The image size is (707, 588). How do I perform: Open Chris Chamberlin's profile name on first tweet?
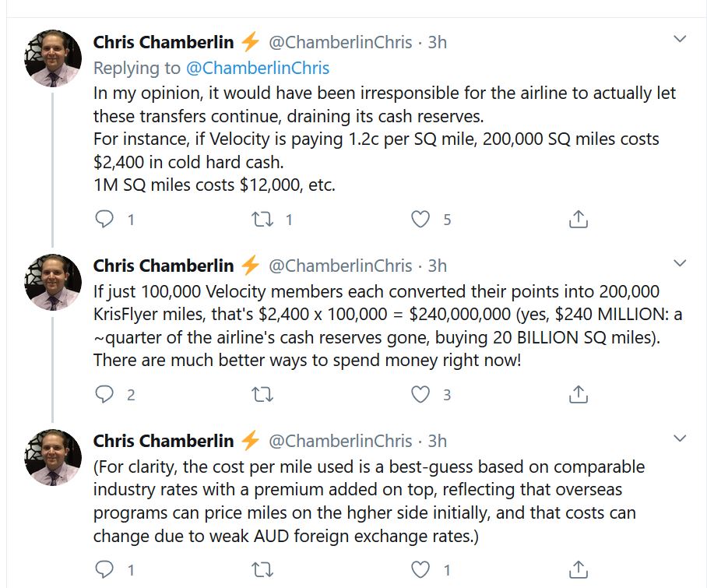(x=164, y=42)
